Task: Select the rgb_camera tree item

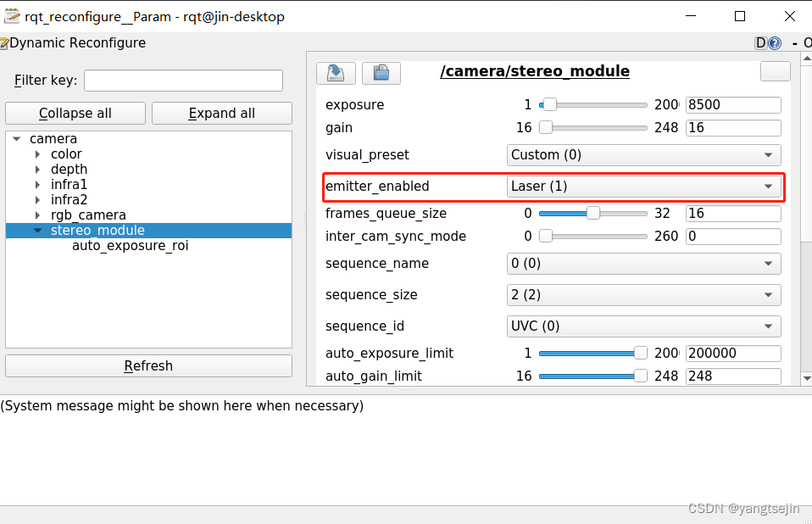Action: 88,215
